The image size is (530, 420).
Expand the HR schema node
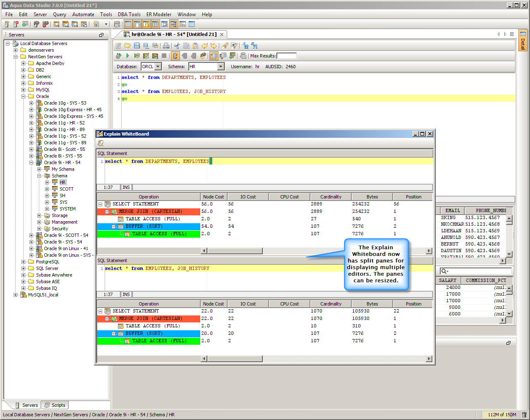coord(47,182)
